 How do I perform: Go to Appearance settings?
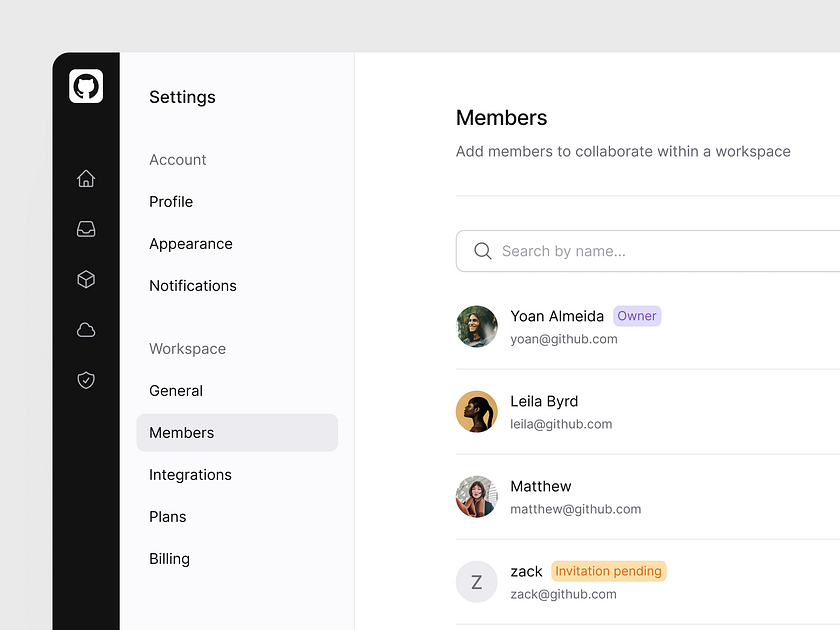tap(190, 243)
